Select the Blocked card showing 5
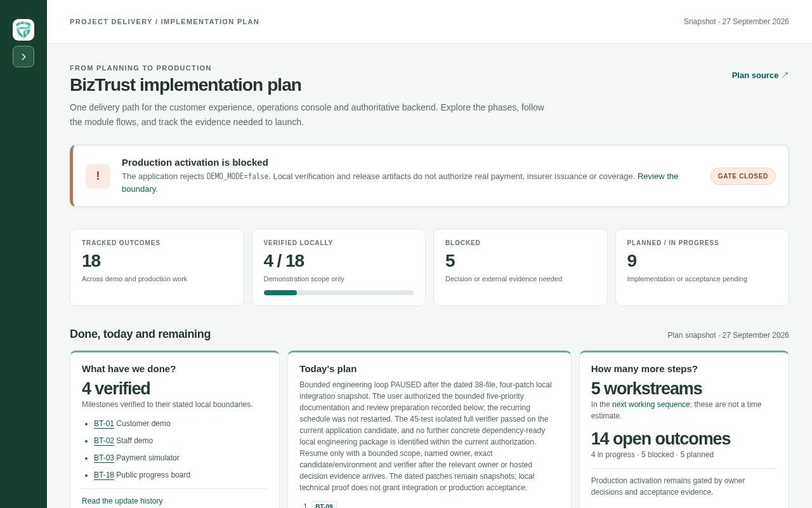The image size is (812, 508). (520, 267)
